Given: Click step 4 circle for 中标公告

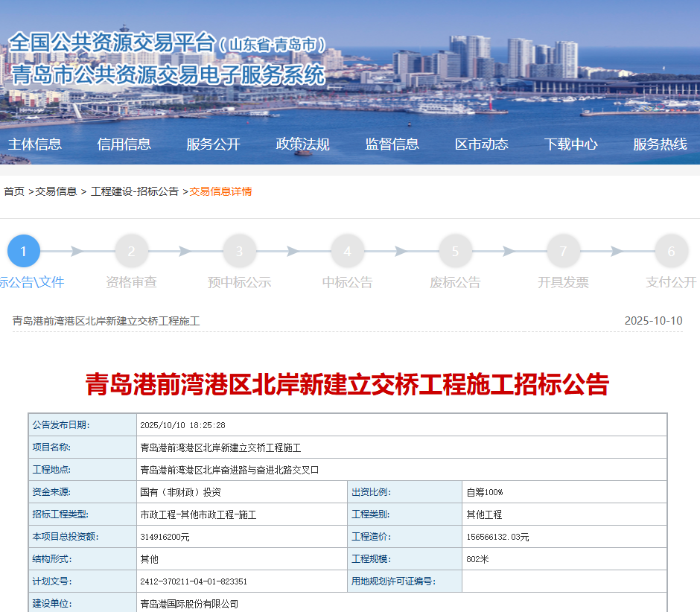Looking at the screenshot, I should click(x=348, y=251).
